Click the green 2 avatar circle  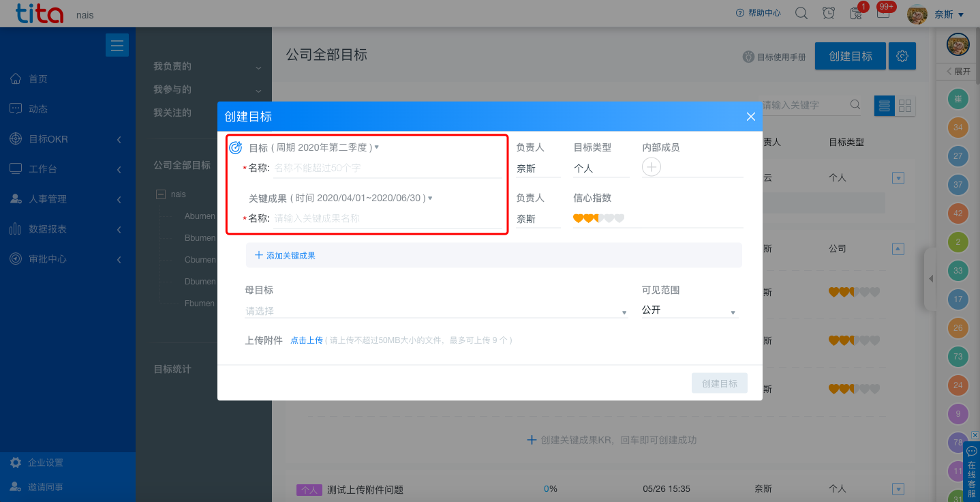[x=958, y=242]
